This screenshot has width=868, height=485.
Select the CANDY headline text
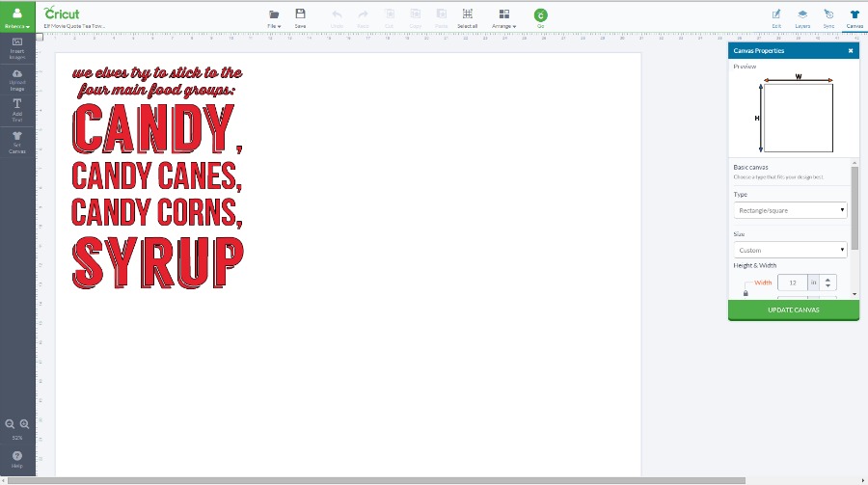point(156,129)
